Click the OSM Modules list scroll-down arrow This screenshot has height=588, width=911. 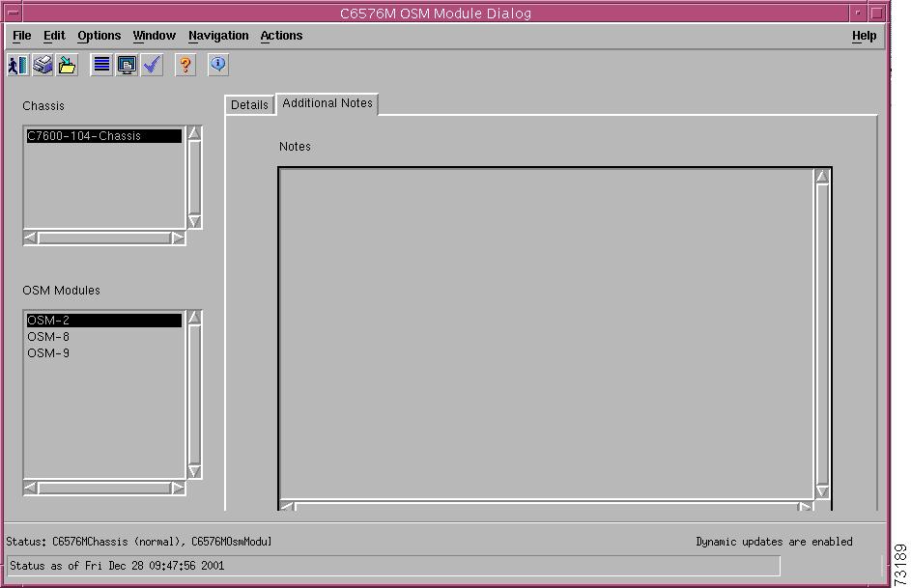[194, 471]
